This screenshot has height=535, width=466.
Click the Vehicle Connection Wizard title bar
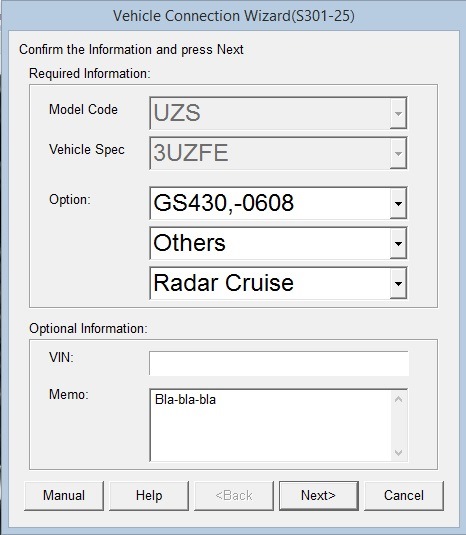(x=234, y=16)
